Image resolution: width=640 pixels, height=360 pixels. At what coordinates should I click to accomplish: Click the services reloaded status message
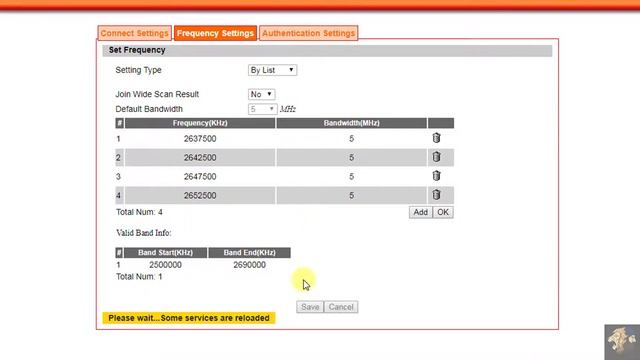click(189, 318)
